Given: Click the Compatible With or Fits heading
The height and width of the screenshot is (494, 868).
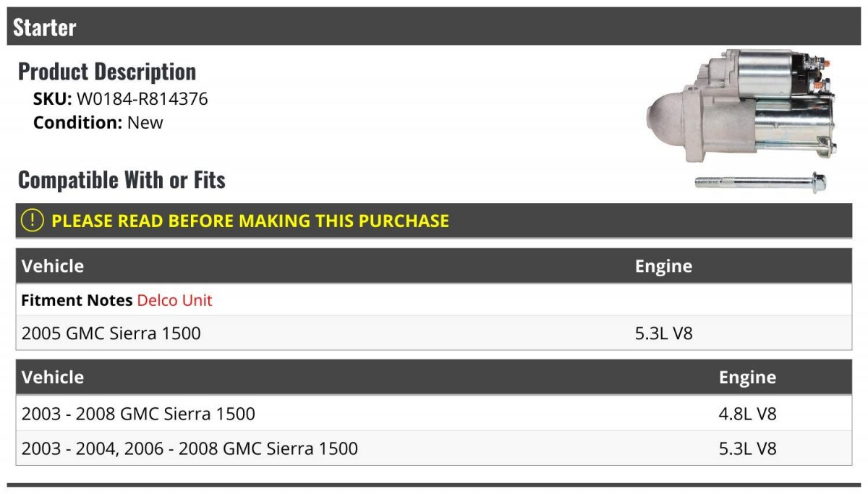Looking at the screenshot, I should click(x=122, y=180).
